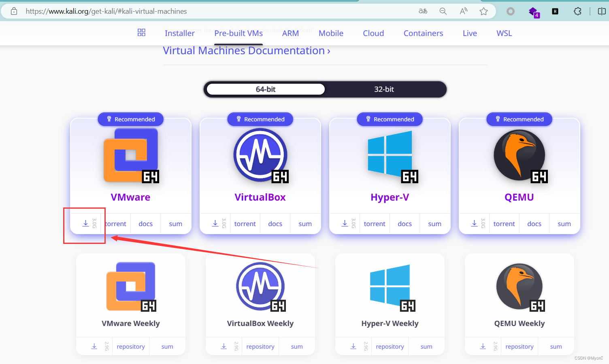Screen dimensions: 609x364
Task: Toggle the split screen icon
Action: (x=602, y=11)
